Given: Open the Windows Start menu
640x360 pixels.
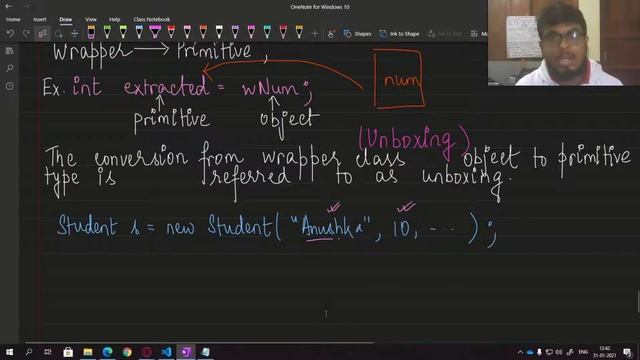Looking at the screenshot, I should pos(9,352).
